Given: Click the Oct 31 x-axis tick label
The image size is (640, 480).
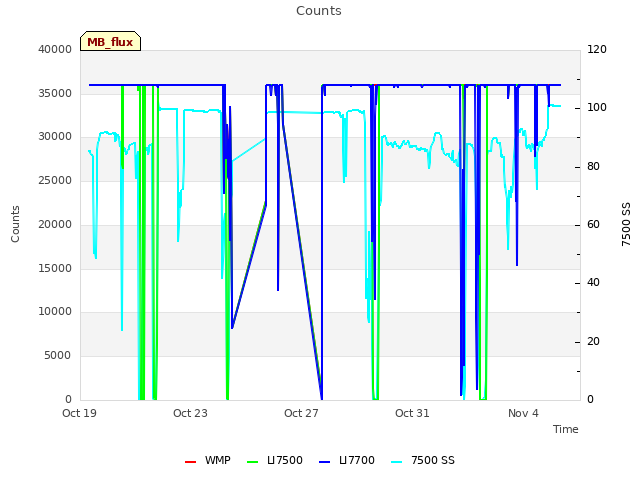Looking at the screenshot, I should [412, 413].
